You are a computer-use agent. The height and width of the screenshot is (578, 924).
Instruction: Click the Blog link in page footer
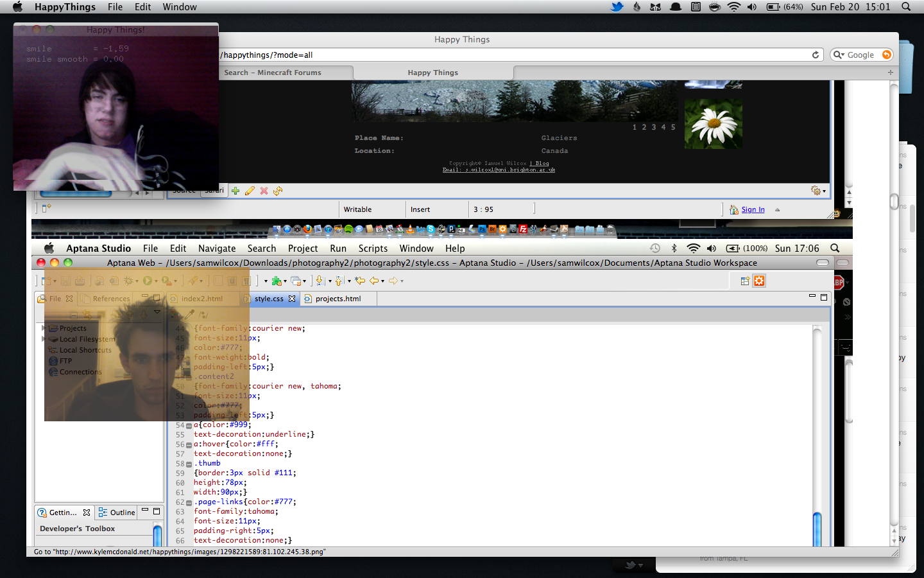[542, 164]
